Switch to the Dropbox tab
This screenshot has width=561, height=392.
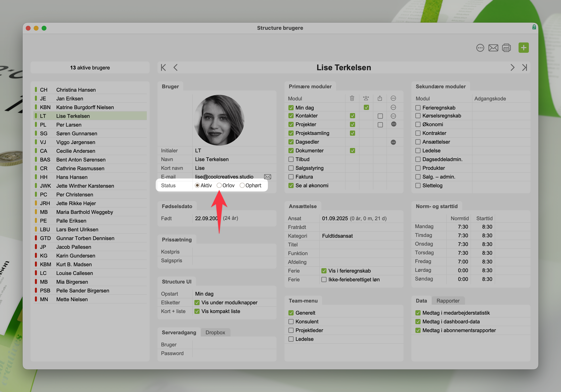tap(215, 332)
